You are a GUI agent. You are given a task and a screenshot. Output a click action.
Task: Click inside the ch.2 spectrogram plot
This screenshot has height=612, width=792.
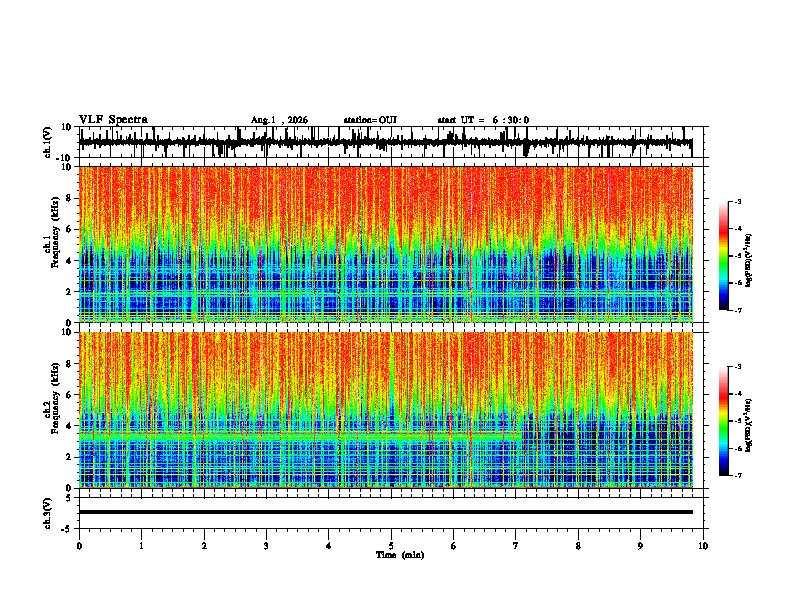point(386,410)
